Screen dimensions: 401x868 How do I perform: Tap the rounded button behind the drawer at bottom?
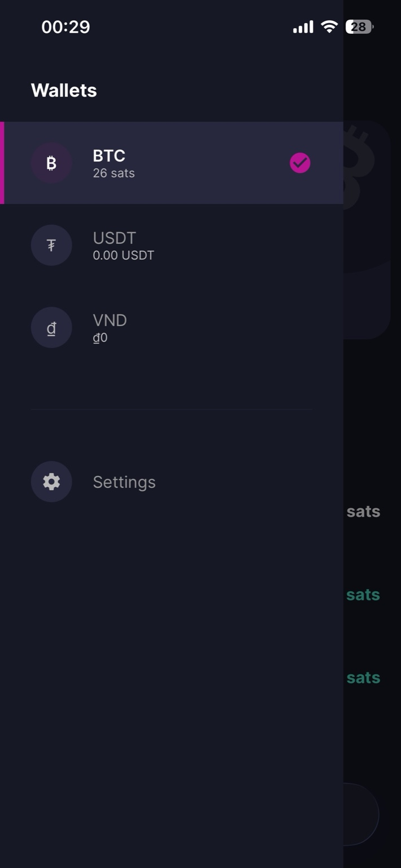tap(361, 814)
